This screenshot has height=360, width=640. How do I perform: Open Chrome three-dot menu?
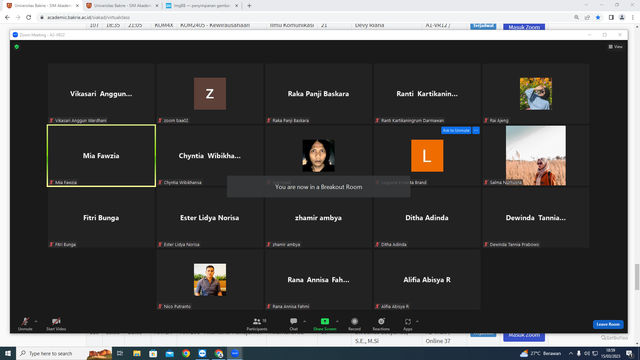633,18
